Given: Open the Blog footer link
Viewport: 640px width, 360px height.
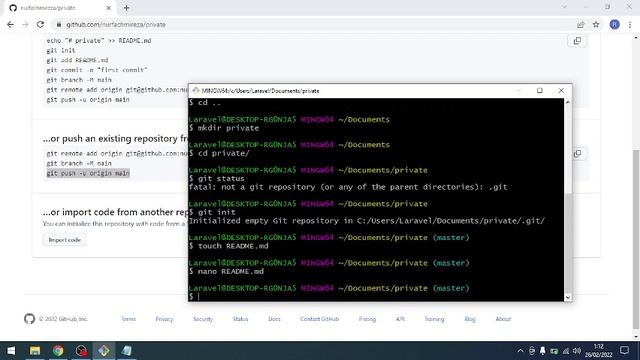Looking at the screenshot, I should coord(470,319).
